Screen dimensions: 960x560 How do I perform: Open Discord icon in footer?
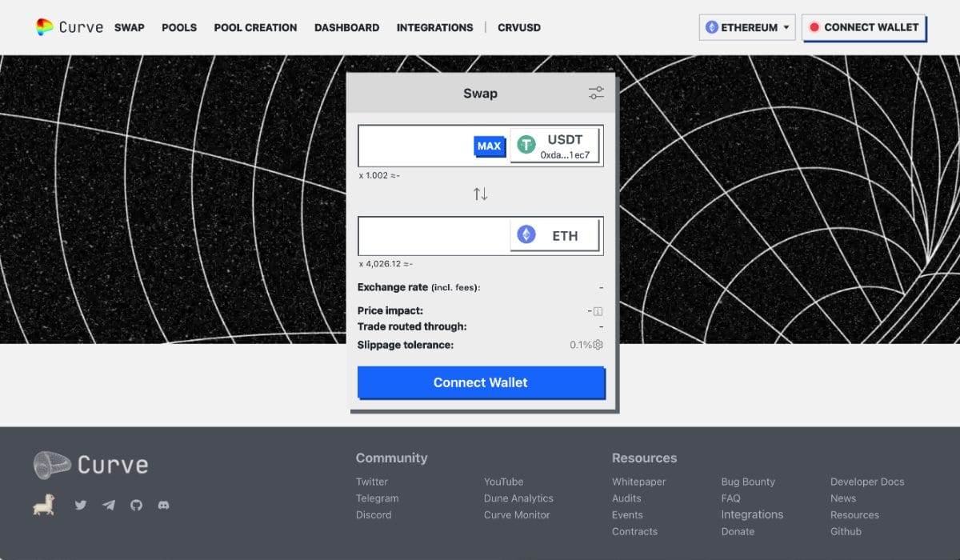[163, 506]
